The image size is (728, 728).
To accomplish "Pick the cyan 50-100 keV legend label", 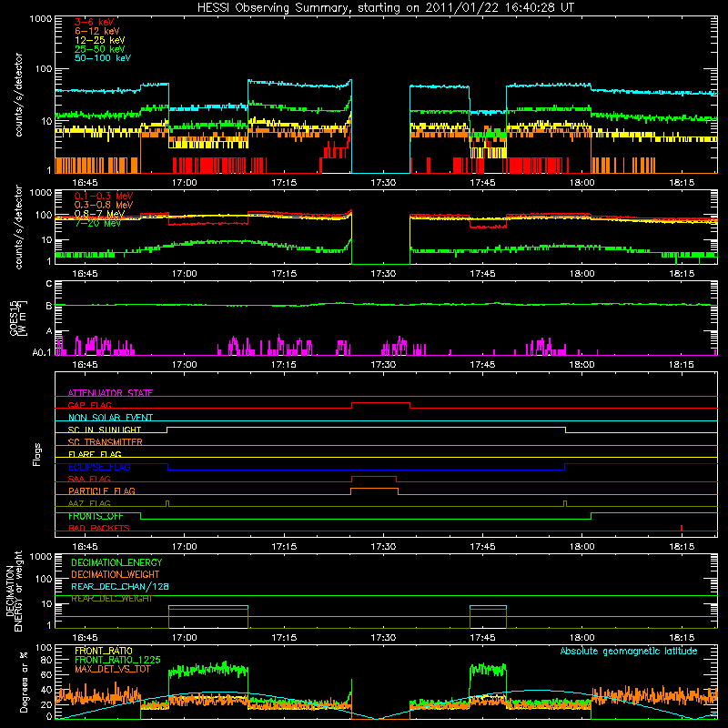I will (x=103, y=58).
